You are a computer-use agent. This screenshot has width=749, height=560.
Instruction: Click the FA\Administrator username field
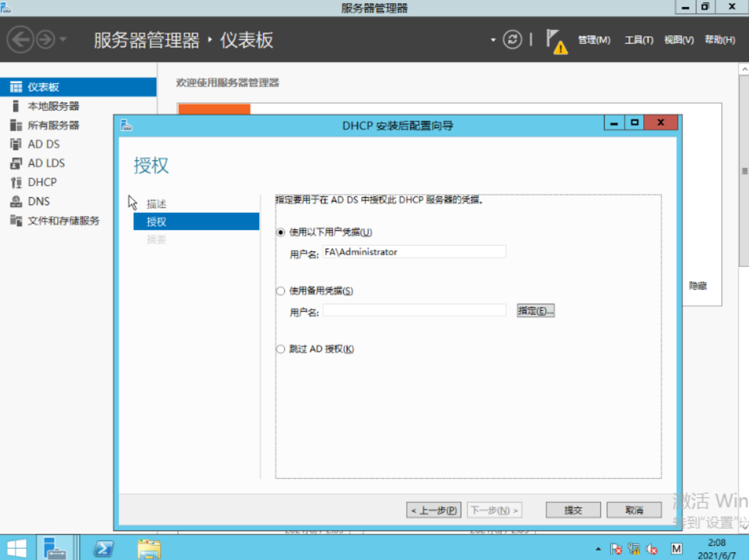coord(414,252)
